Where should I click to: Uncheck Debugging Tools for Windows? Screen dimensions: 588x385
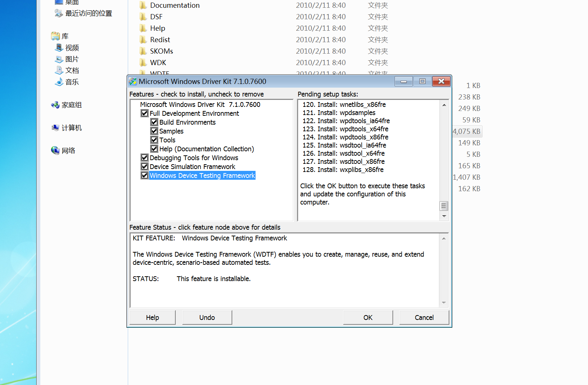[x=145, y=158]
